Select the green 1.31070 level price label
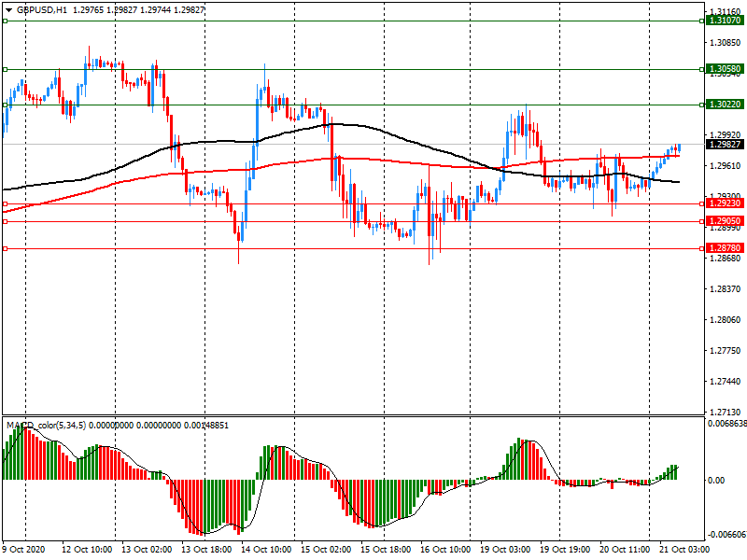 [x=725, y=21]
